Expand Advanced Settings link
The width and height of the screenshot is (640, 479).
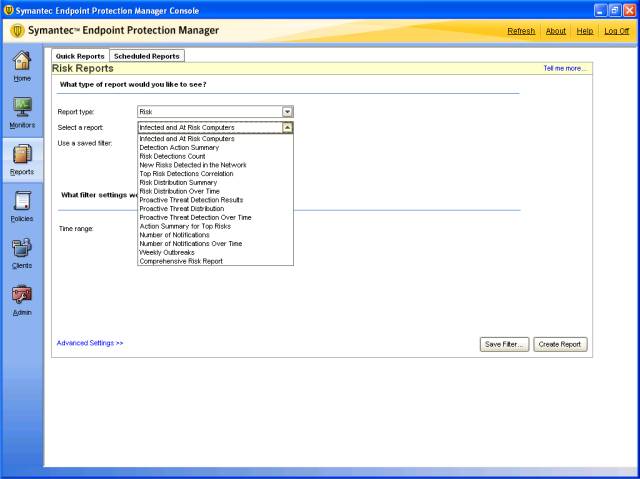tap(90, 343)
